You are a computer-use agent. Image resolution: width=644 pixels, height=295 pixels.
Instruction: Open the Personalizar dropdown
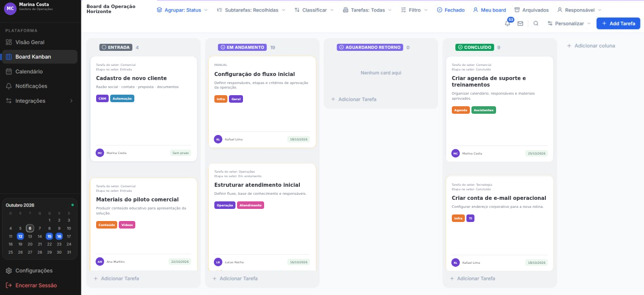click(x=569, y=23)
